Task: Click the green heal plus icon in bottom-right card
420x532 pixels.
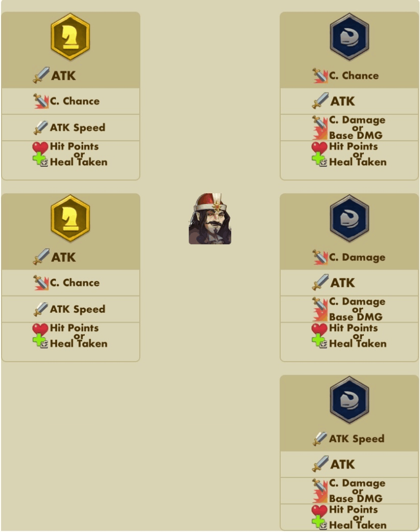Action: click(318, 521)
